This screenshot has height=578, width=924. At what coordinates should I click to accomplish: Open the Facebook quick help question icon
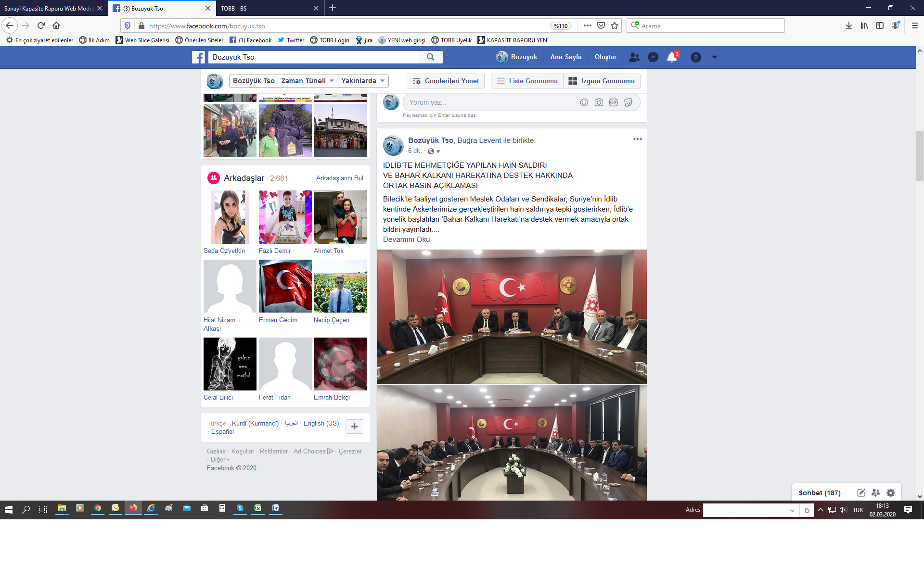[x=696, y=57]
